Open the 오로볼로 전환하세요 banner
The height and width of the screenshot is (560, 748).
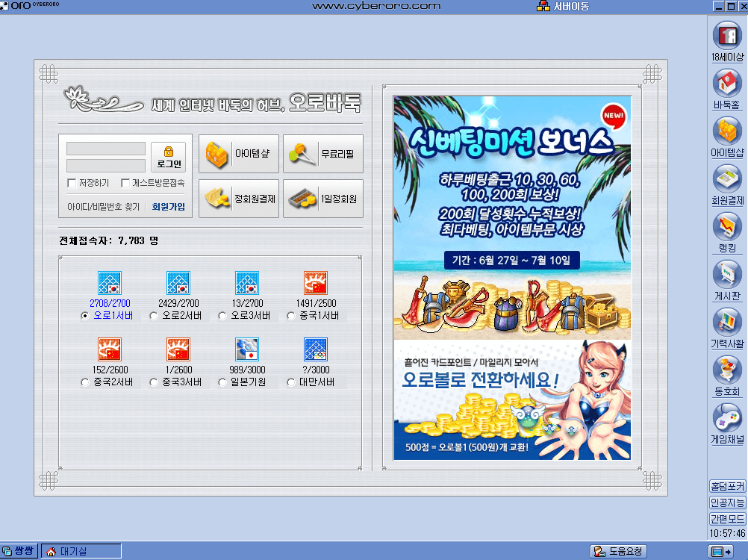[512, 399]
